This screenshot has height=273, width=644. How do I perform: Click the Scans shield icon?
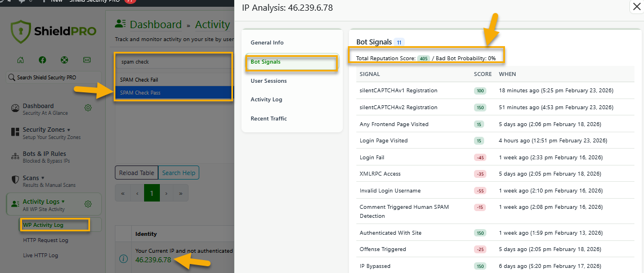point(15,180)
